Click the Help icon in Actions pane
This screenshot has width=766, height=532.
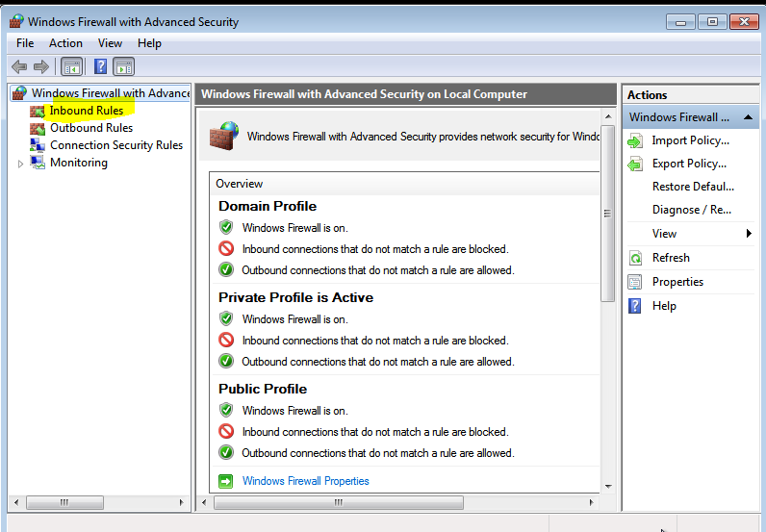tap(634, 306)
